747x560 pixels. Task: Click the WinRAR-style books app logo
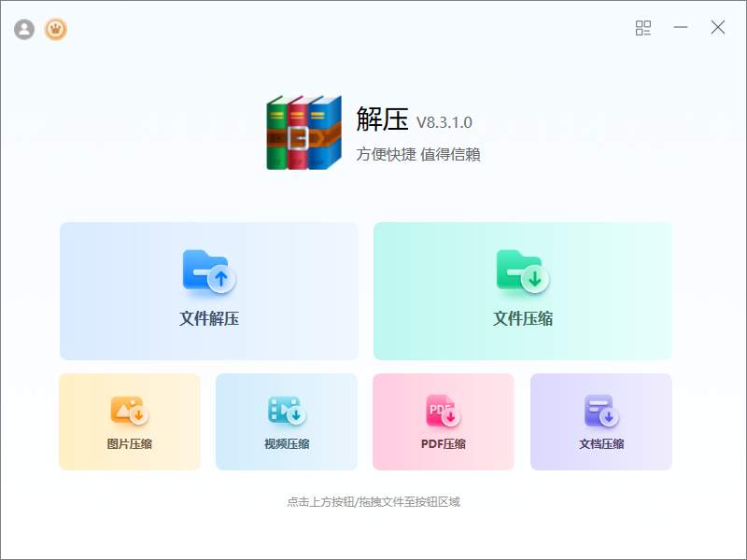tap(303, 133)
